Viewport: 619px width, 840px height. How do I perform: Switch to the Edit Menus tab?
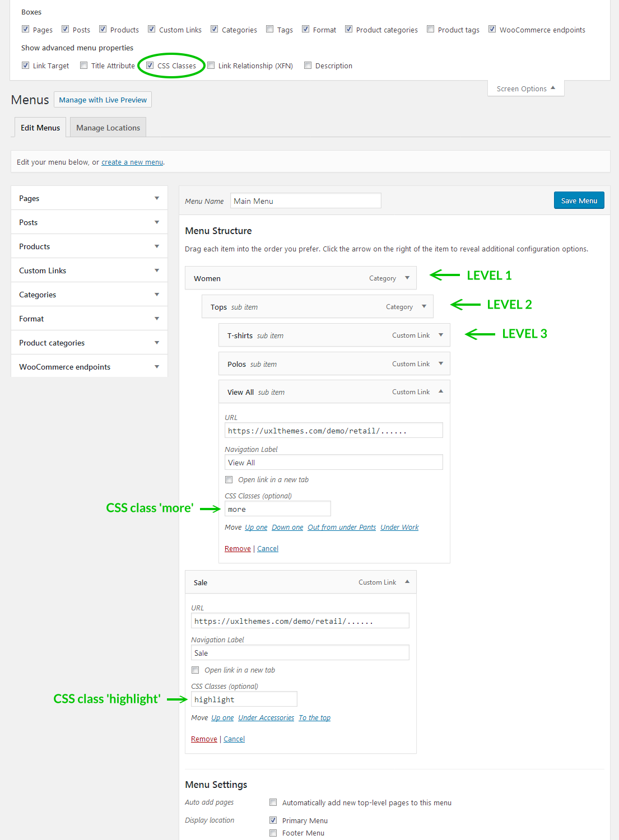[x=40, y=128]
